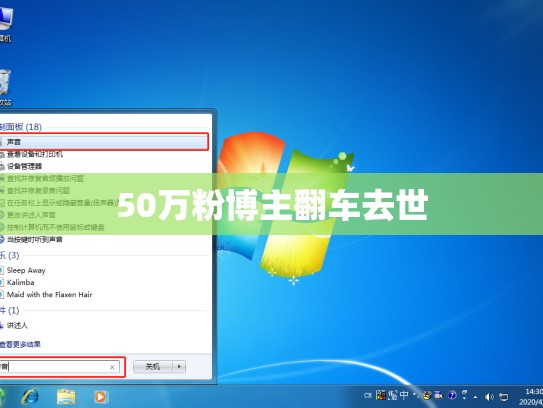Click the 控制面板 (18) results header
This screenshot has width=543, height=408.
(21, 127)
